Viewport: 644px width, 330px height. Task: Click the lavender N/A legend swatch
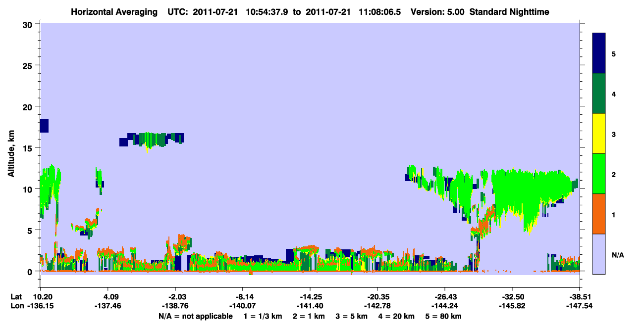599,254
